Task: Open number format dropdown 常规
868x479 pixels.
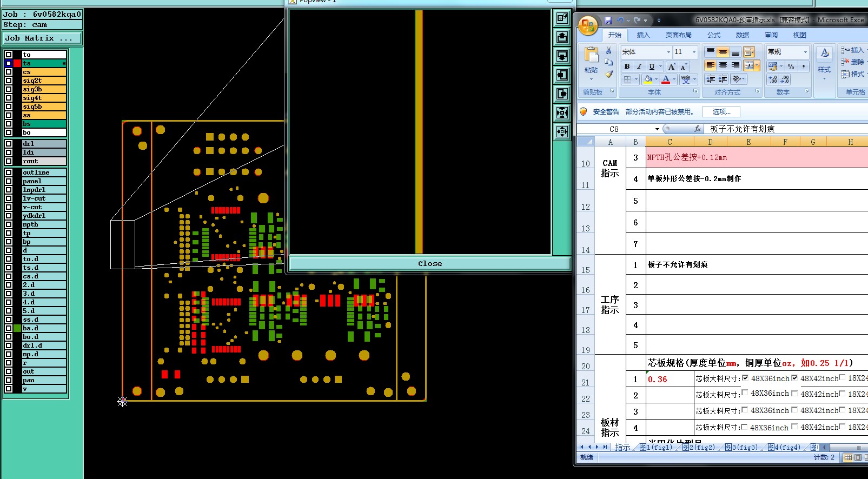Action: pyautogui.click(x=805, y=52)
